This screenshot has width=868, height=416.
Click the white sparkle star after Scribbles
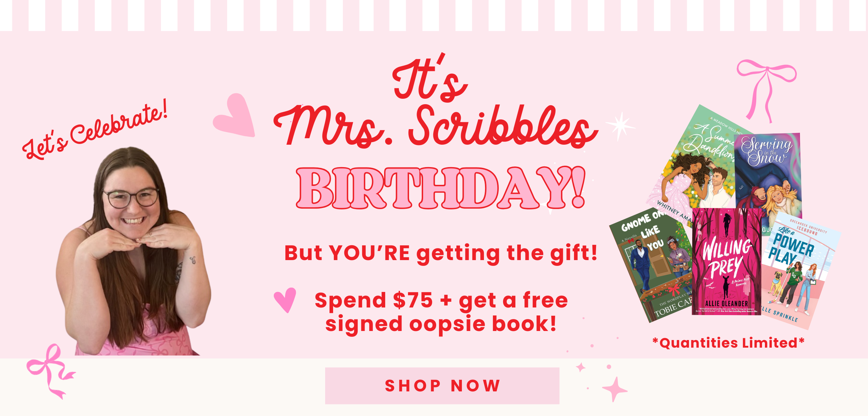coord(620,126)
